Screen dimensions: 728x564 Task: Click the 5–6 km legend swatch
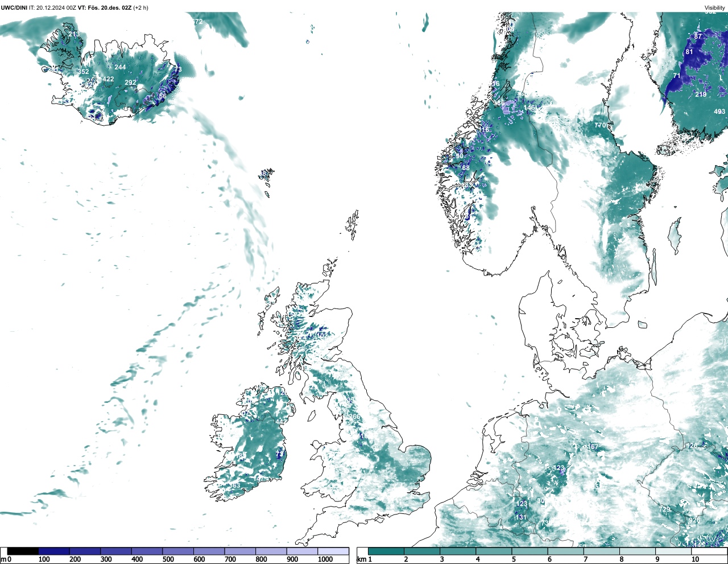pos(530,551)
